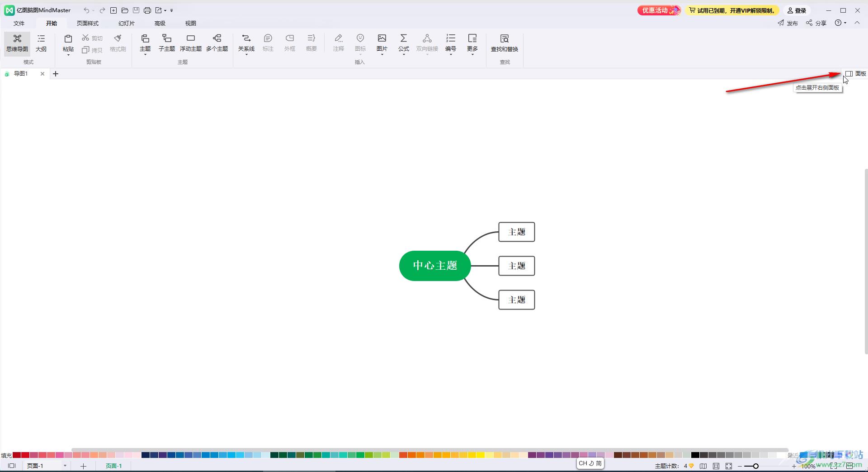Open 查找和替换 find and replace
The image size is (868, 472).
[505, 43]
